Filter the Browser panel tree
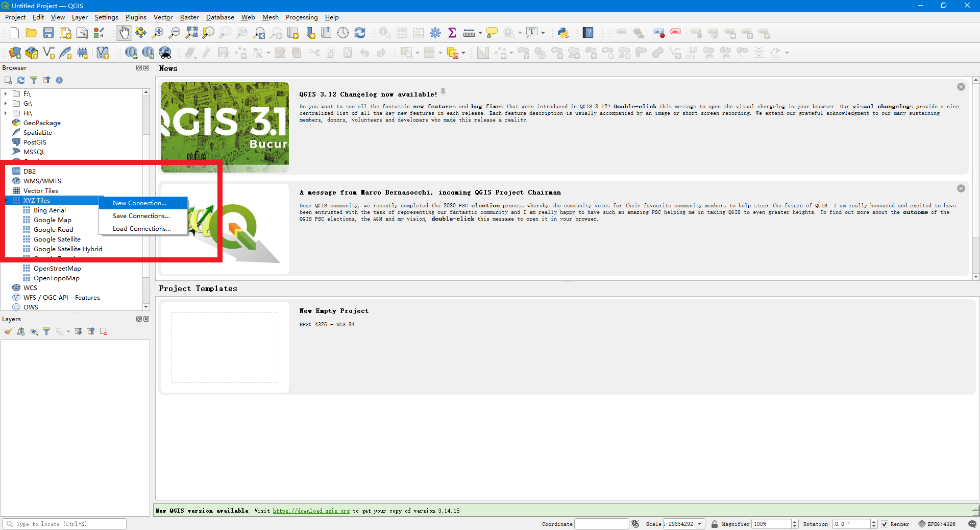Viewport: 980px width, 530px height. pos(34,80)
